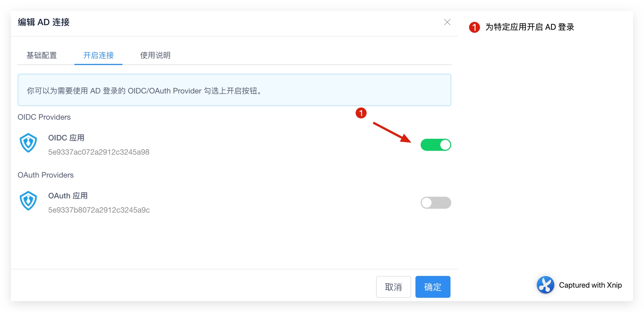Viewport: 644px width, 312px height.
Task: Click the OIDC Providers section heading
Action: click(44, 117)
